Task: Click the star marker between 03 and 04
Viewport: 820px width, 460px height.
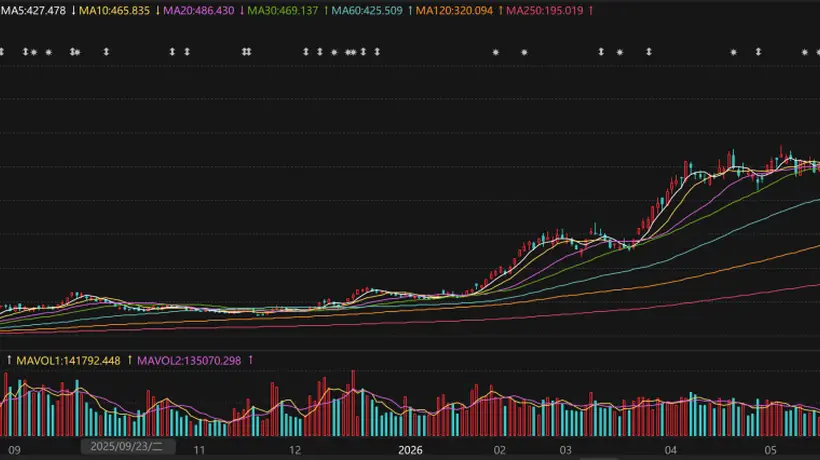Action: coord(620,52)
